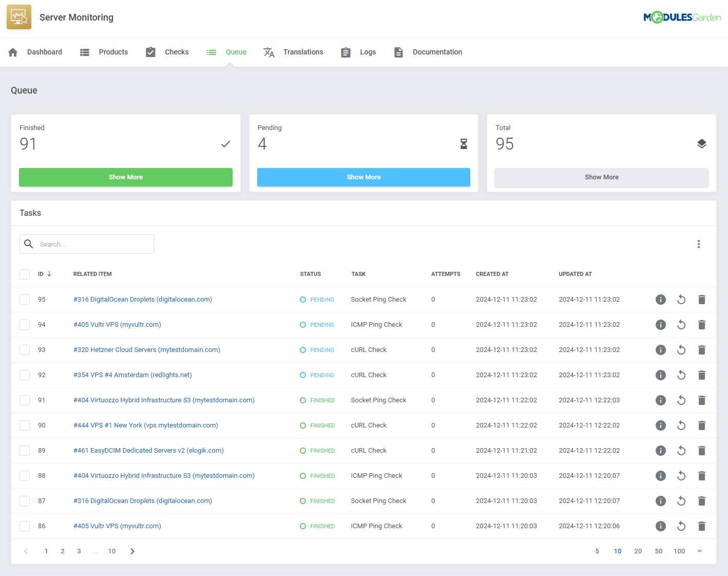This screenshot has height=576, width=728.
Task: Click the layers icon in the Total card
Action: [702, 144]
